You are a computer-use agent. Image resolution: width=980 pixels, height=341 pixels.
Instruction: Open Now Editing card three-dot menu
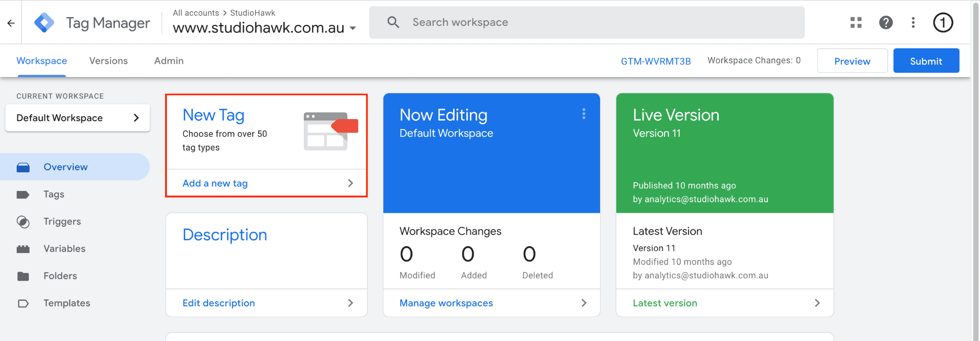[584, 114]
